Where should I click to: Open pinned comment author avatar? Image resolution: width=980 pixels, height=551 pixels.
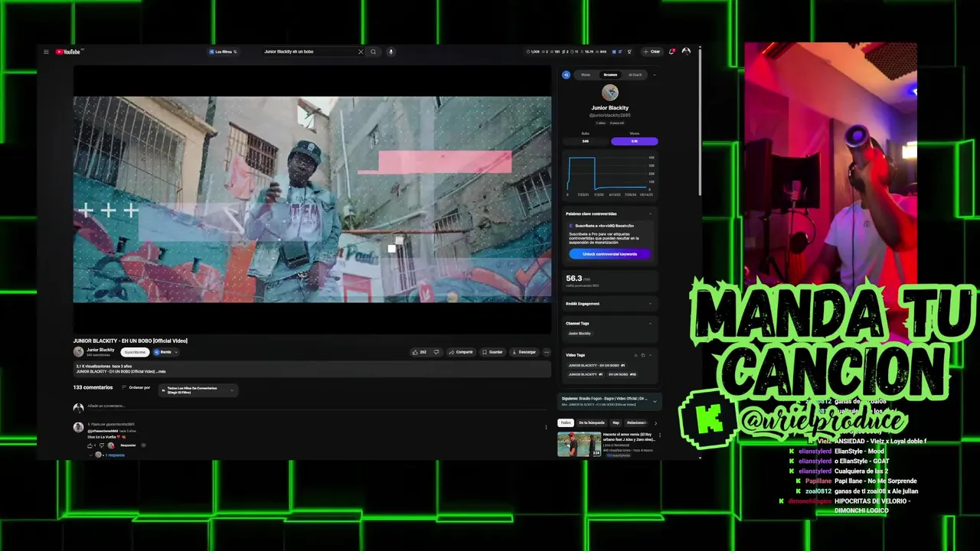[x=78, y=427]
